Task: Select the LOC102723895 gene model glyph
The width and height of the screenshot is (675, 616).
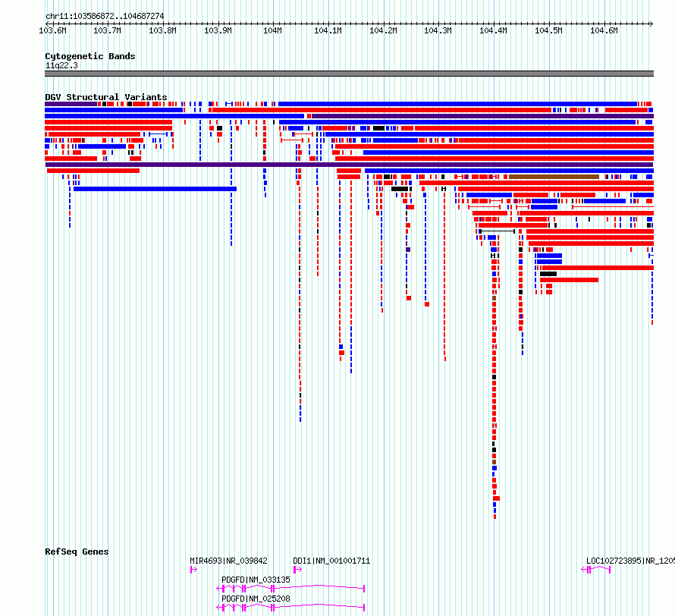Action: click(596, 570)
